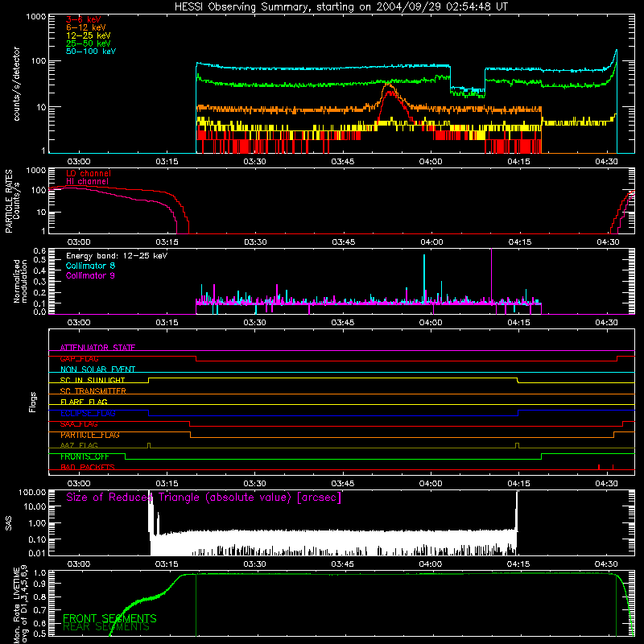
Task: Click the SAS axis label
Action: tap(9, 523)
